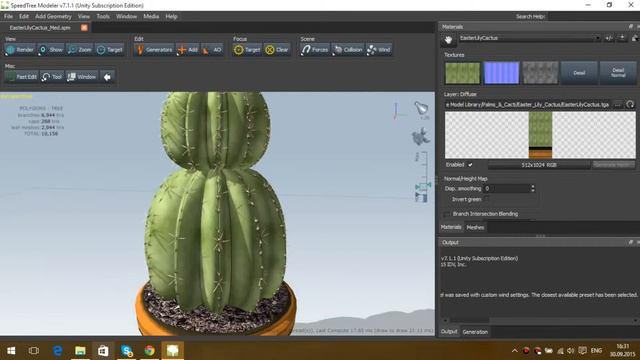The width and height of the screenshot is (640, 360).
Task: Compute ambient occlusion with AO button
Action: coord(212,50)
